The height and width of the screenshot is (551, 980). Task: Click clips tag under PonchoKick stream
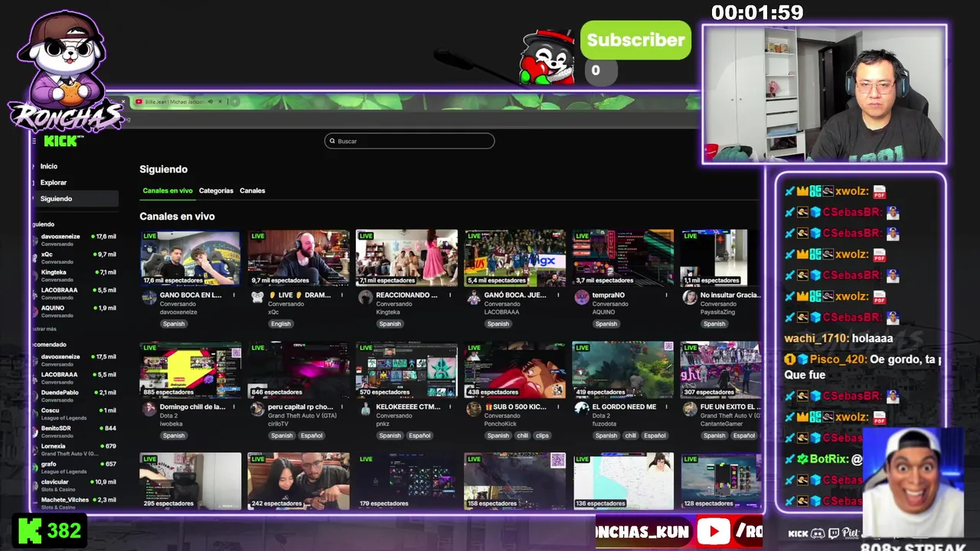pyautogui.click(x=542, y=435)
